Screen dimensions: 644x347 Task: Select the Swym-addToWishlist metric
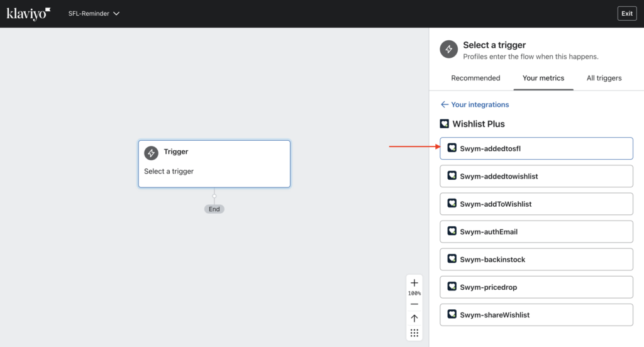(x=536, y=204)
